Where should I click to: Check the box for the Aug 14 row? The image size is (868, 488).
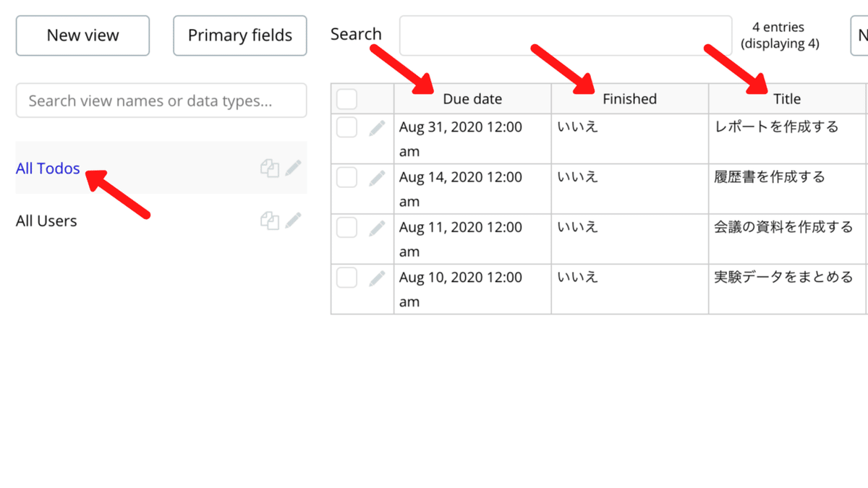coord(347,178)
